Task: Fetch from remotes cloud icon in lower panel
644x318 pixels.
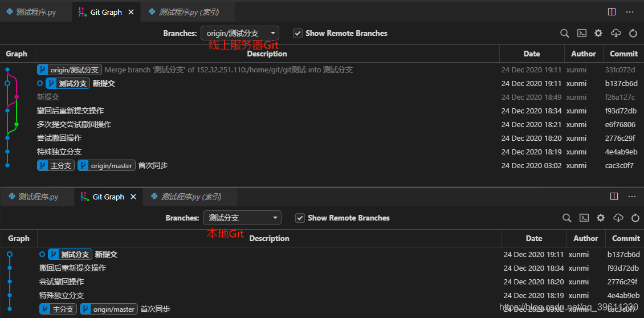Action: 618,218
